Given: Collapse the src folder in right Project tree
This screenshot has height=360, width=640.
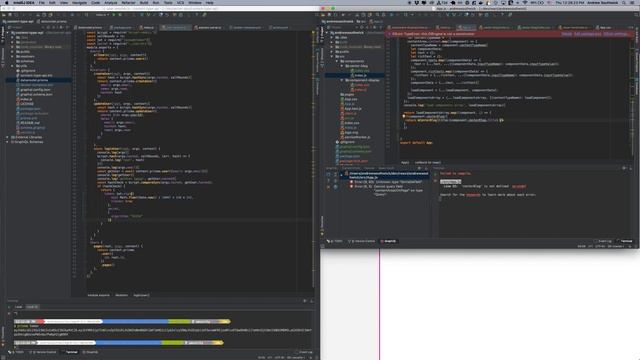Looking at the screenshot, I should [x=332, y=56].
